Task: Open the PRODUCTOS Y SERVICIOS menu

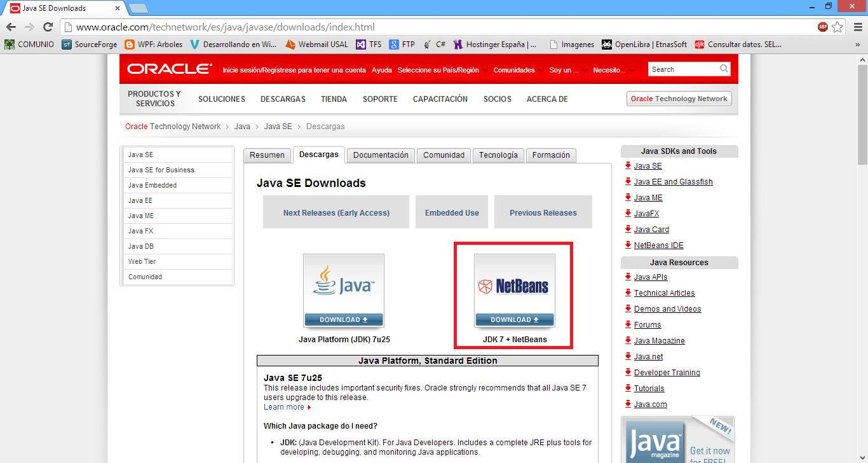Action: pos(154,99)
